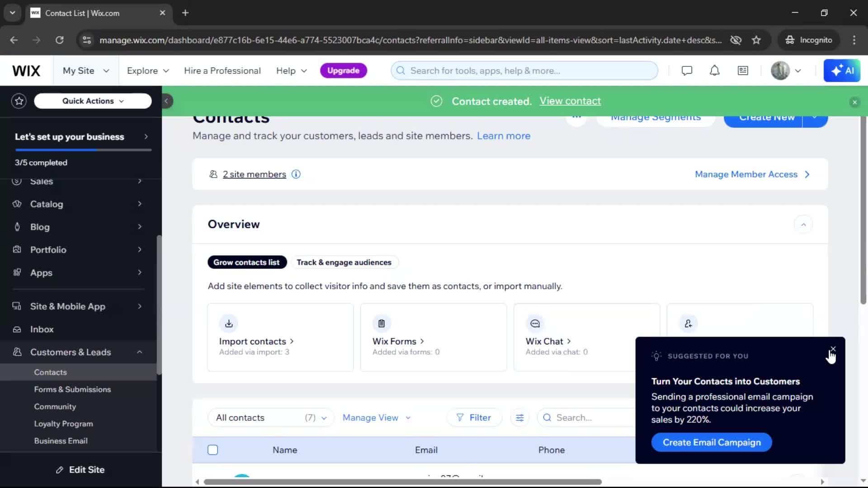The width and height of the screenshot is (868, 488).
Task: Open the Explore dropdown menu
Action: point(148,71)
